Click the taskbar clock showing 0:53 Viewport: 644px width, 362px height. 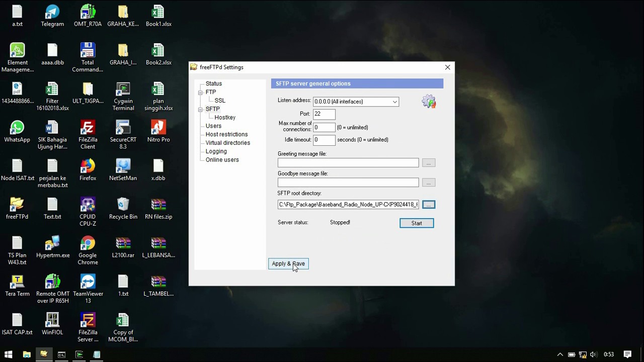click(x=609, y=354)
